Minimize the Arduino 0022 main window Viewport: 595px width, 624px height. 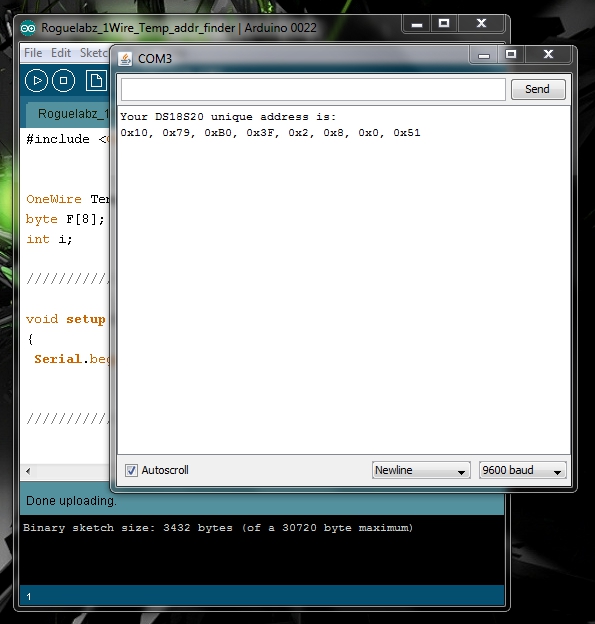click(x=417, y=24)
